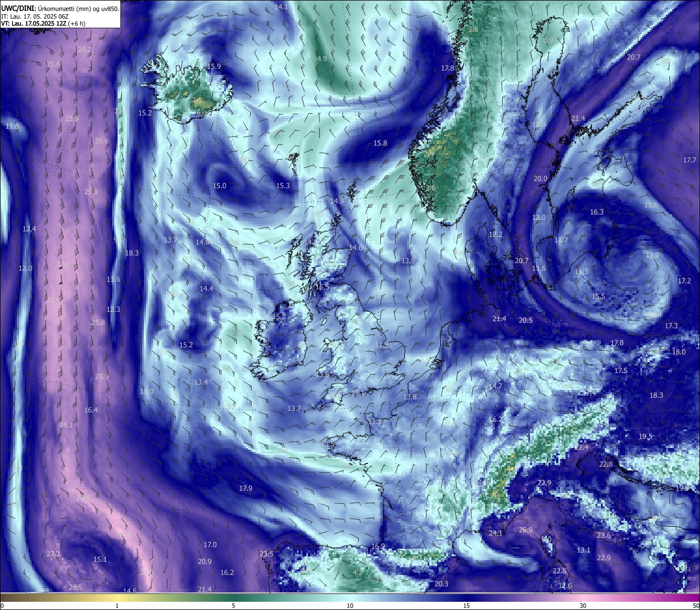Click the 14.4 value label
This screenshot has width=700, height=610.
point(206,288)
